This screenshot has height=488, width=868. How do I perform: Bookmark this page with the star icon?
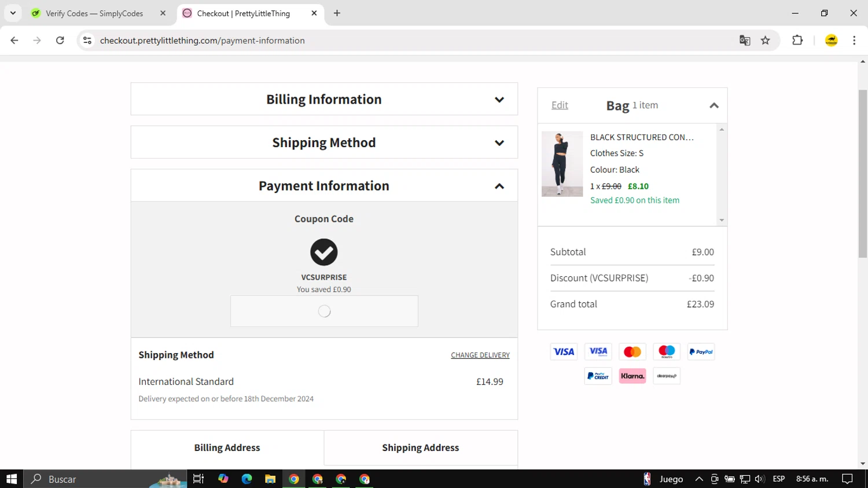coord(766,40)
